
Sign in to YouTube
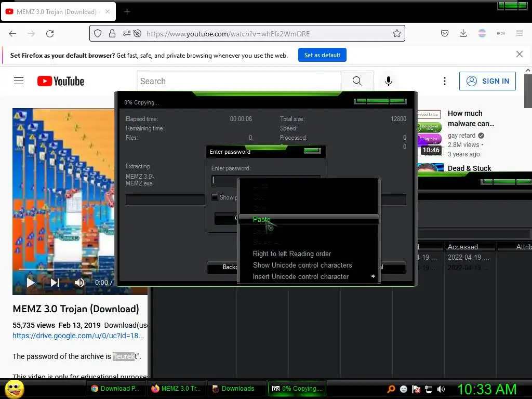487,81
